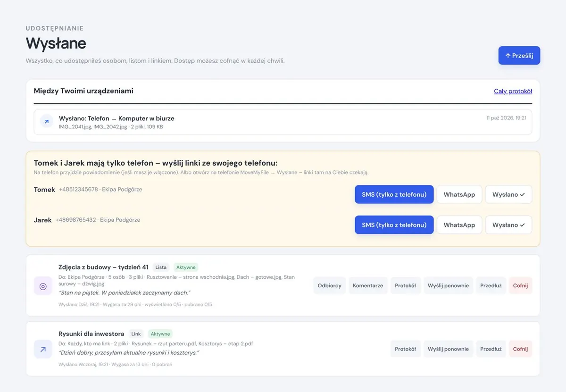Send SMS link to Tomek
The height and width of the screenshot is (392, 566).
(394, 194)
